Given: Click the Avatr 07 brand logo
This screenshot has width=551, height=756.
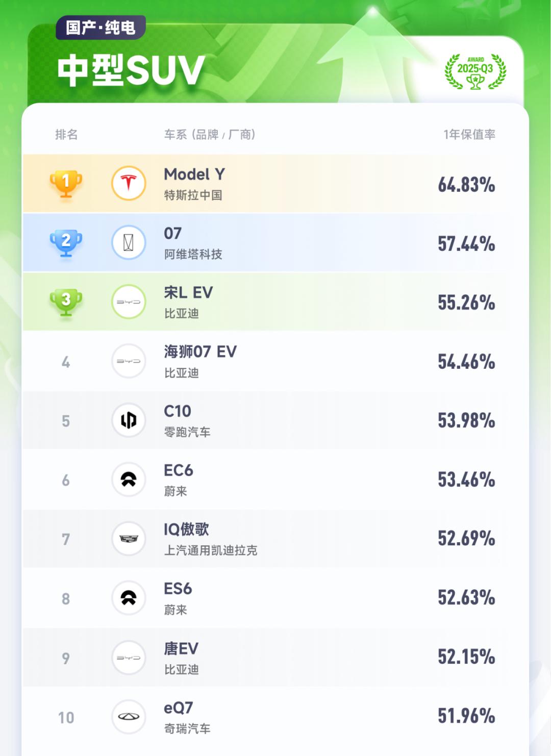Looking at the screenshot, I should (129, 242).
